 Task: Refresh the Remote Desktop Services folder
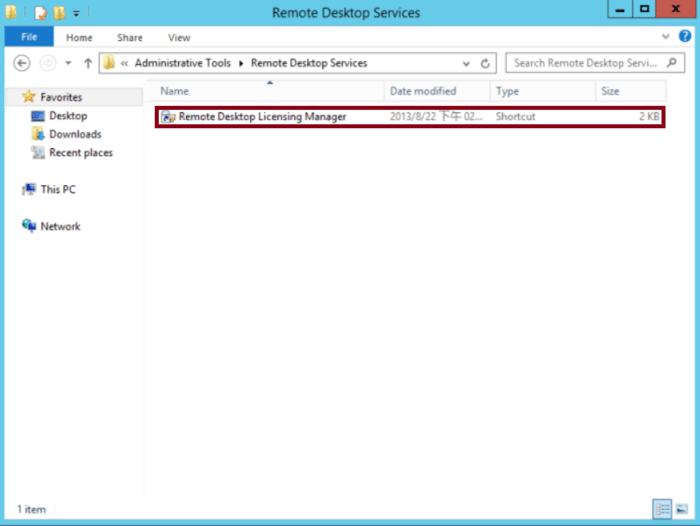[485, 63]
